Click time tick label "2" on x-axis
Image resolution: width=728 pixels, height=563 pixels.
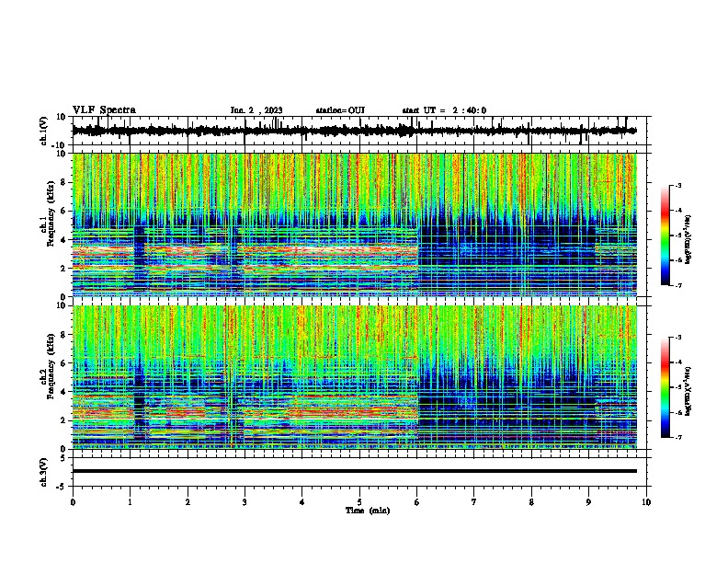pyautogui.click(x=188, y=502)
